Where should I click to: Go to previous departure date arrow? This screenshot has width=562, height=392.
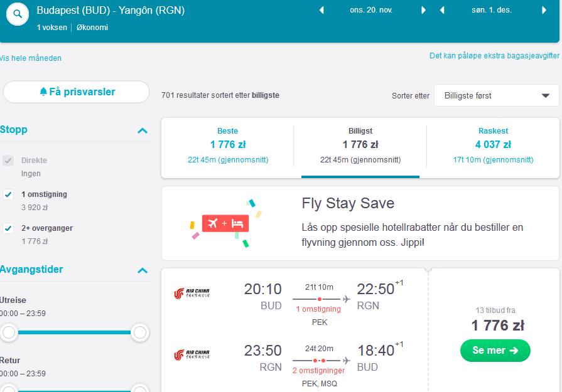[322, 11]
